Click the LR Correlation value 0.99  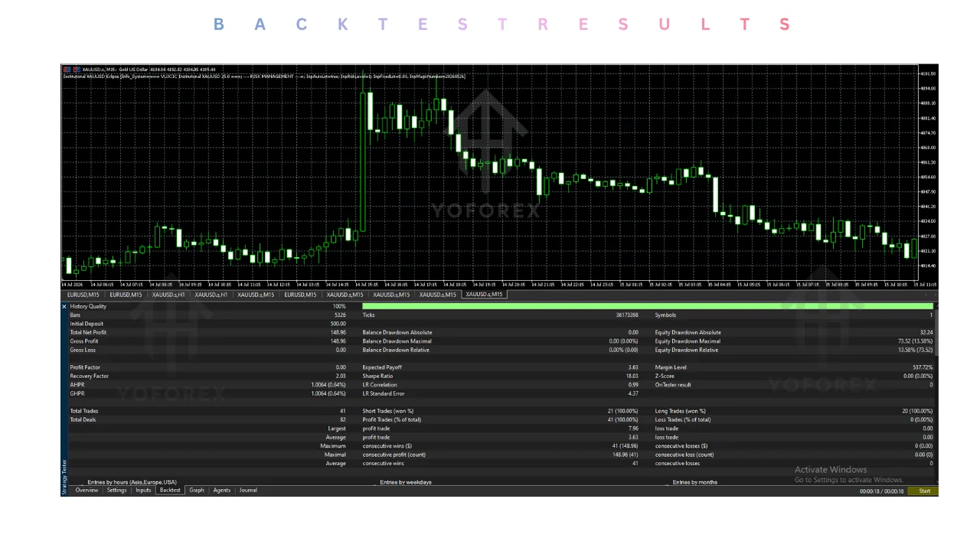pos(633,385)
